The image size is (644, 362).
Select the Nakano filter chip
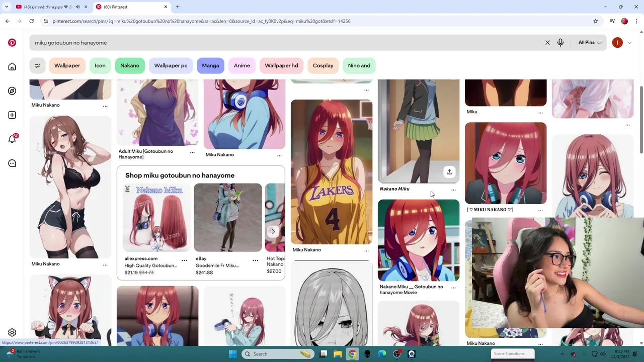tap(130, 66)
